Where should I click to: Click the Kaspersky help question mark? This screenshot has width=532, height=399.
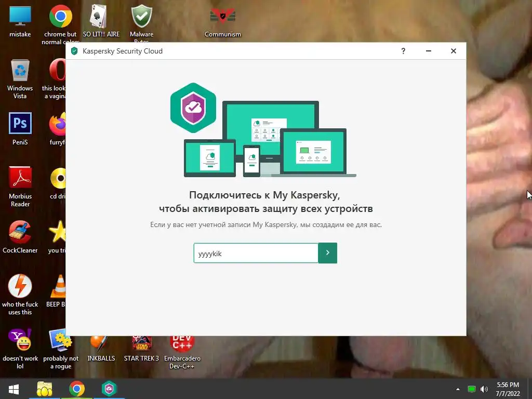(x=403, y=51)
